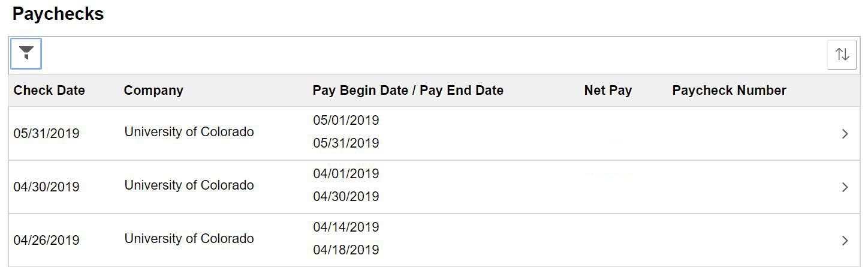Click the 05/01/2019 pay begin date
The height and width of the screenshot is (267, 868).
click(x=346, y=121)
